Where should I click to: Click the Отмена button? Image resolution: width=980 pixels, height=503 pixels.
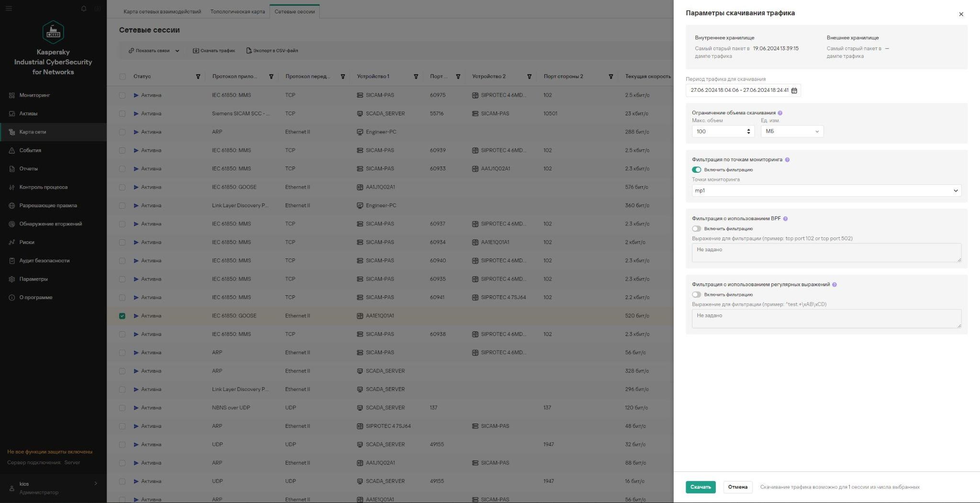[x=737, y=487]
